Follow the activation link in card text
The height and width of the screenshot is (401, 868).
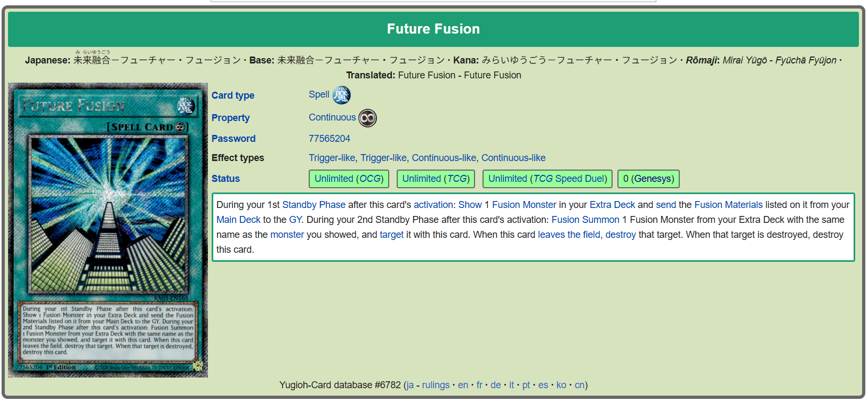[x=433, y=205]
